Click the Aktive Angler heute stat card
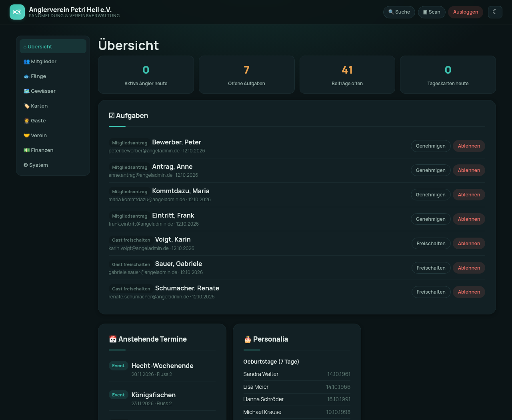The image size is (512, 420). click(x=146, y=75)
